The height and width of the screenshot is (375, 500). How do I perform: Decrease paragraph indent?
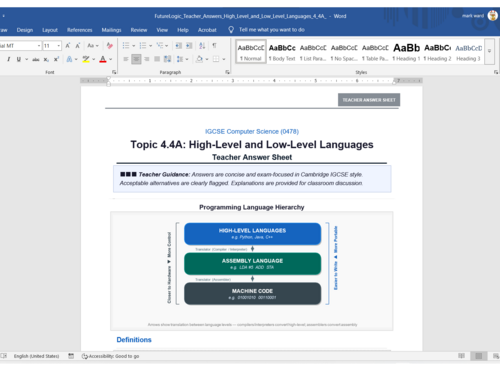tap(179, 46)
